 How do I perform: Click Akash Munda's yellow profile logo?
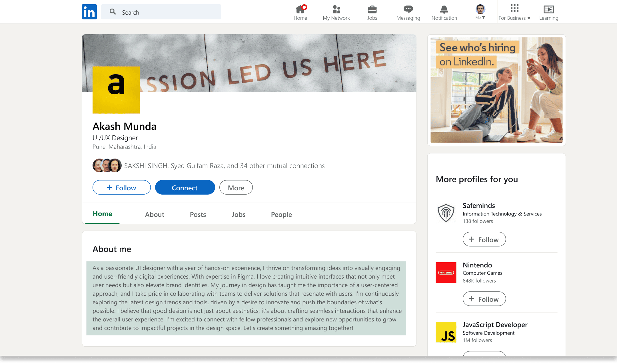pos(116,90)
